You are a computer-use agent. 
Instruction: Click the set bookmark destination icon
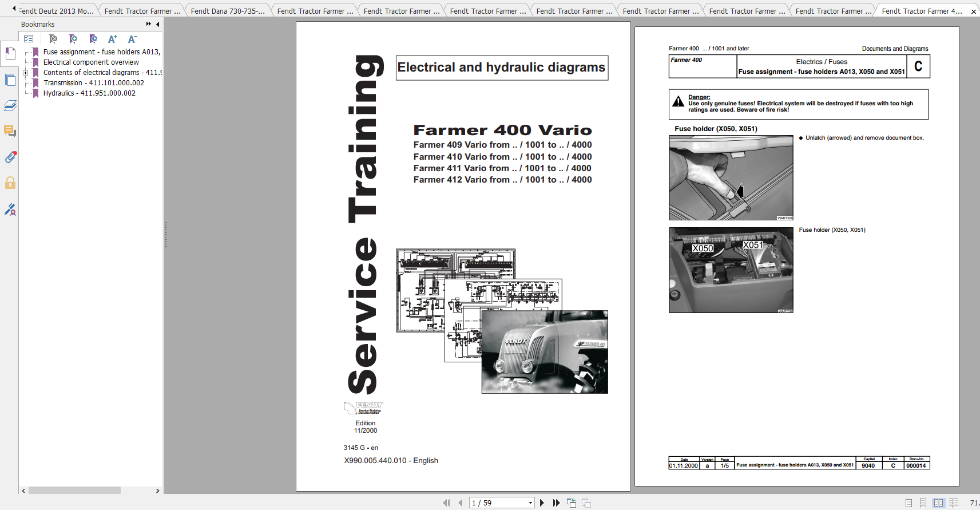point(93,39)
